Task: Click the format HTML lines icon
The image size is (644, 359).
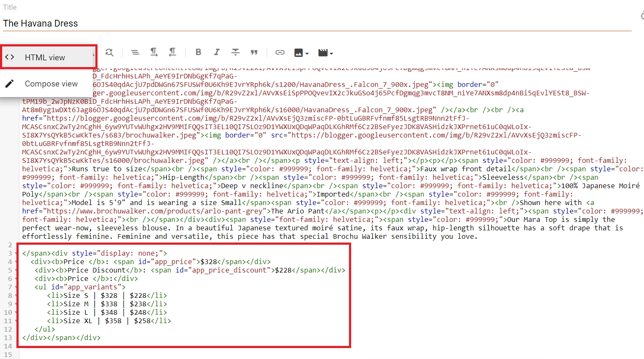Action: point(135,52)
